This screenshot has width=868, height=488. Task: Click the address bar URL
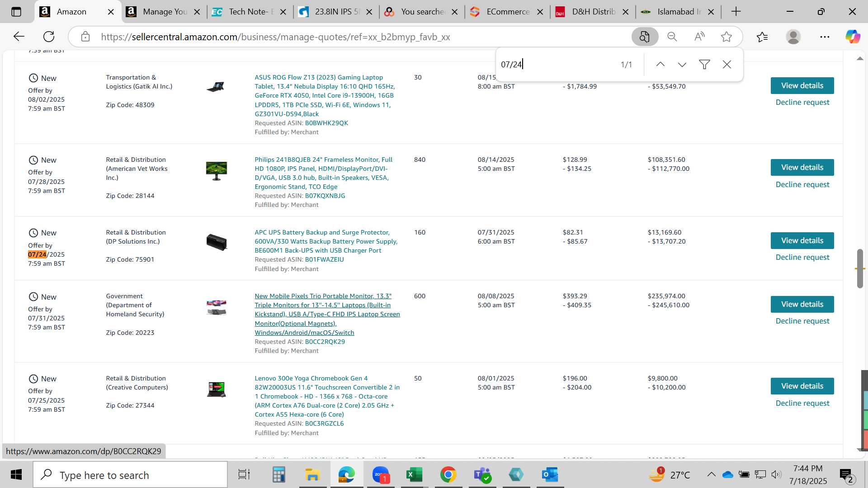tap(275, 37)
